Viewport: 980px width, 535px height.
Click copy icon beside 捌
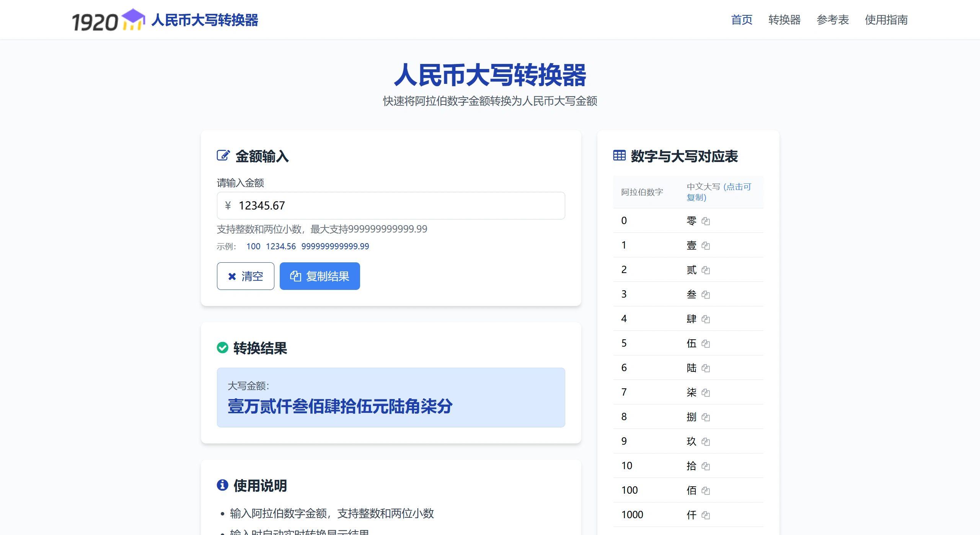[706, 417]
